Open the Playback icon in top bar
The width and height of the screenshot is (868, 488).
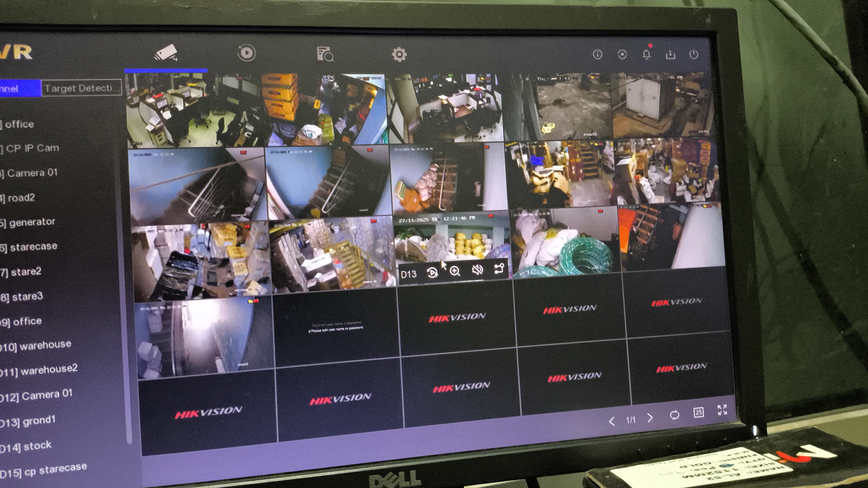pos(247,53)
